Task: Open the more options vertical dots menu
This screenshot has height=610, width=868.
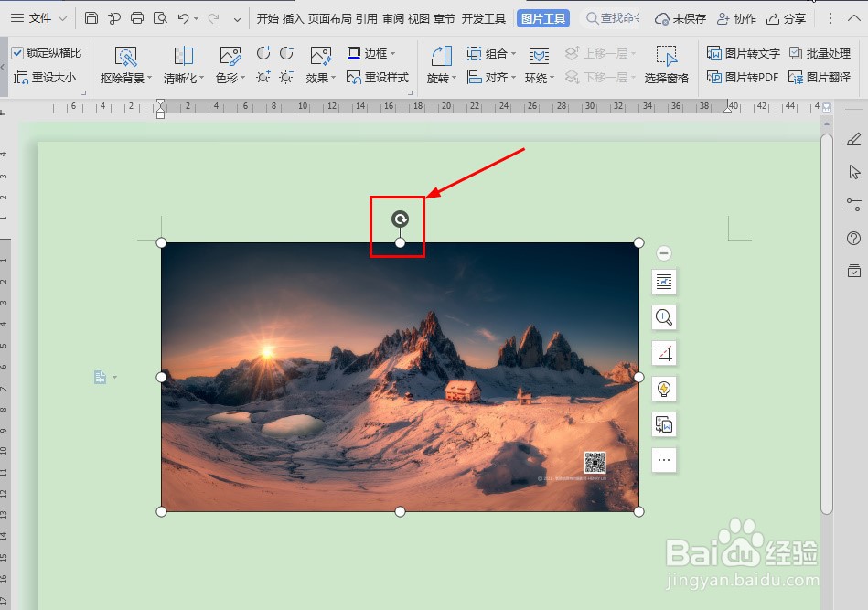Action: (830, 18)
